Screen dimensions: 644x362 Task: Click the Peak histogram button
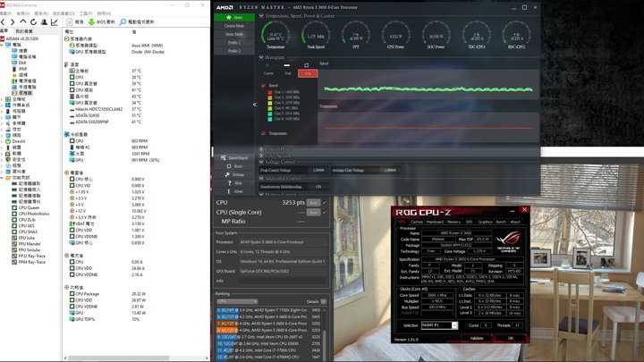click(x=288, y=73)
